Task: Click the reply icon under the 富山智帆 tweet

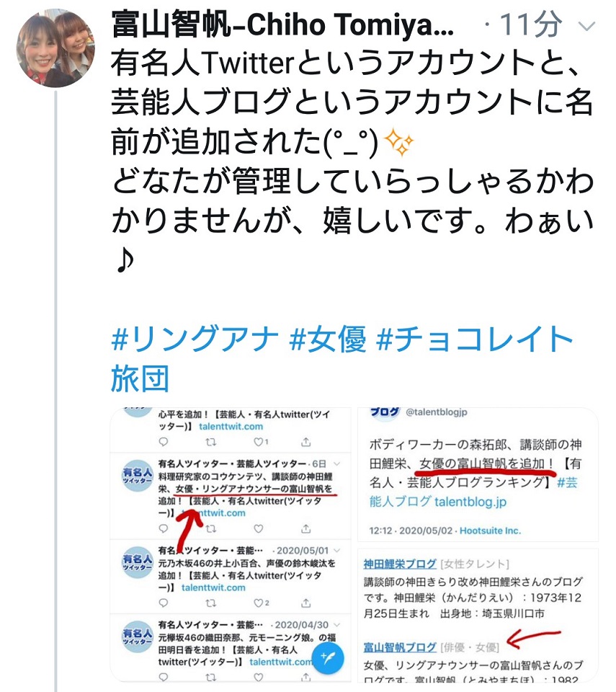Action: [x=164, y=528]
